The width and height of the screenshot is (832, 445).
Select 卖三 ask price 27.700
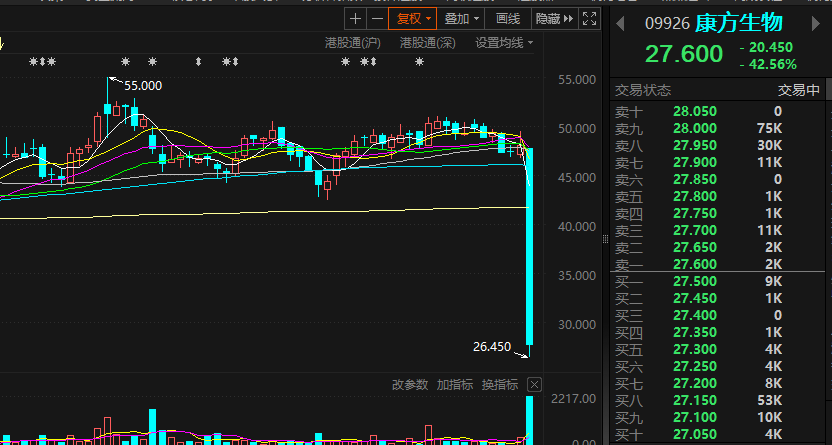(x=695, y=230)
